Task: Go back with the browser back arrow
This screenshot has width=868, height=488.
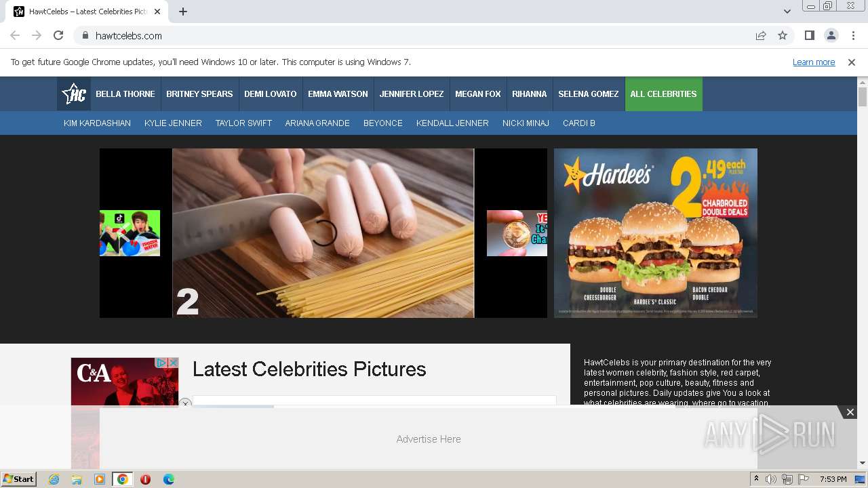Action: 15,35
